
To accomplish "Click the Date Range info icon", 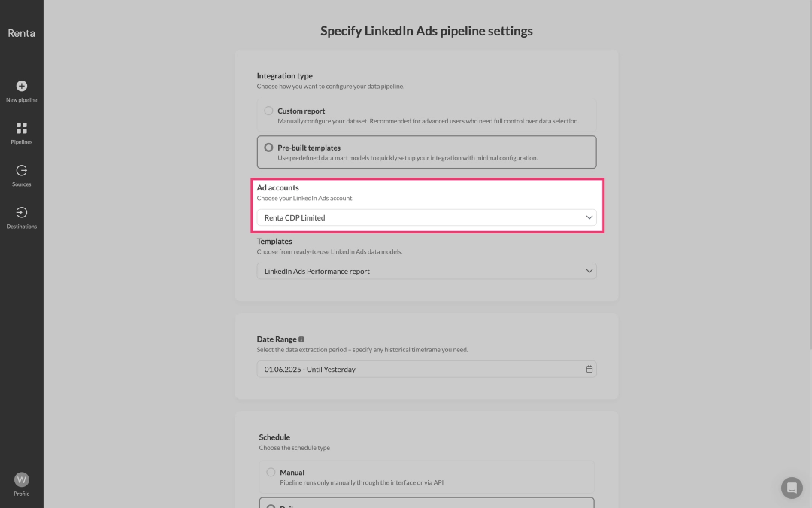I will [301, 339].
